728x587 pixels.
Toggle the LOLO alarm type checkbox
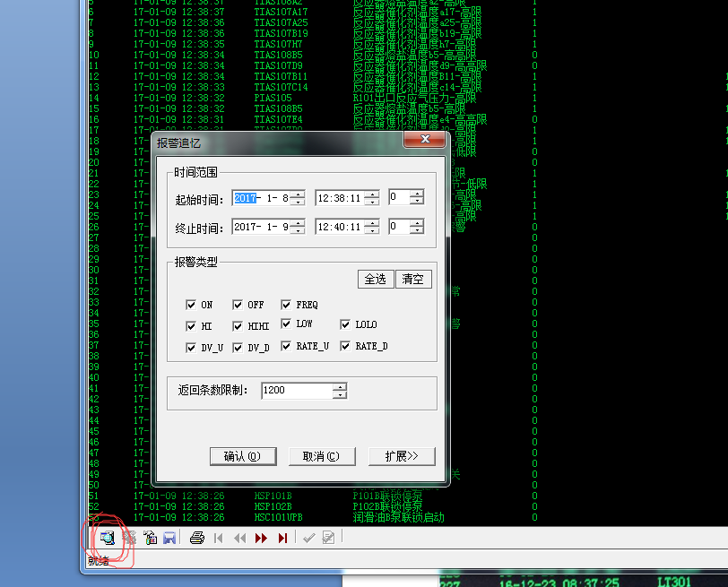(346, 324)
